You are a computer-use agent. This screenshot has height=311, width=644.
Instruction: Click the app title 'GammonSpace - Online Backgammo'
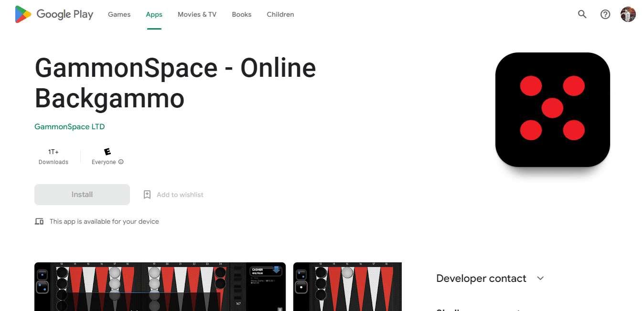pyautogui.click(x=175, y=83)
